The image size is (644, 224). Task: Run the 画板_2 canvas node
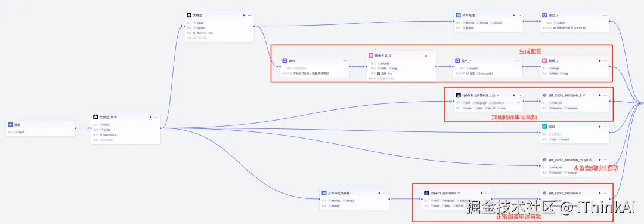click(x=599, y=61)
